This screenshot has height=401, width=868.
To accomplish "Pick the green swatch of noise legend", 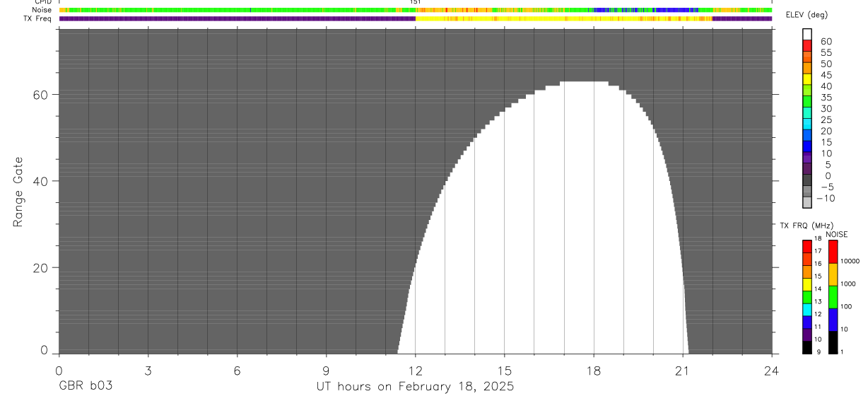I will pos(833,297).
